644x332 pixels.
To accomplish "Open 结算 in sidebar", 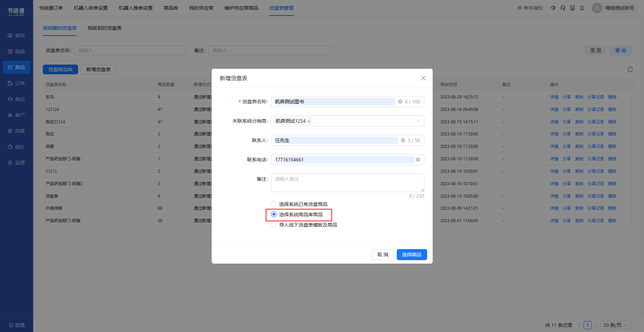I will point(16,131).
